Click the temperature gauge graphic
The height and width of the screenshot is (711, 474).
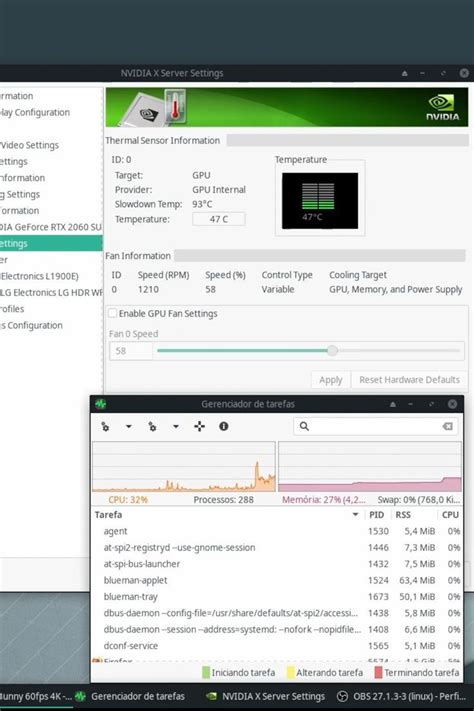click(320, 200)
